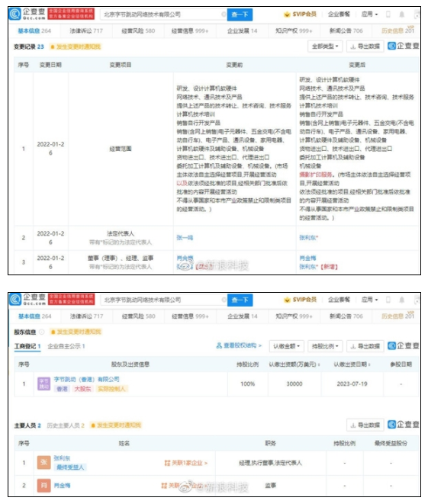This screenshot has width=428, height=504.
Task: Open 字节跳动（香港）有限公司 shareholder link
Action: point(86,380)
